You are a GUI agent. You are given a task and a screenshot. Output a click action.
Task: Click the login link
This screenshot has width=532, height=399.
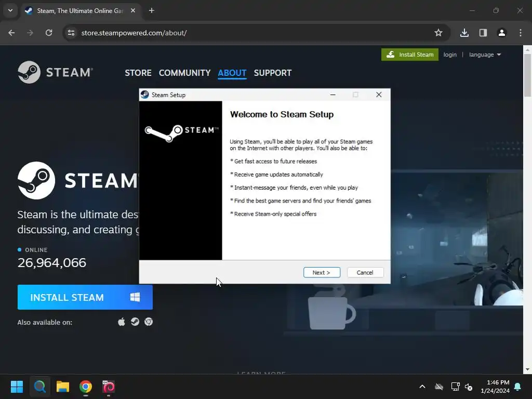pos(450,55)
